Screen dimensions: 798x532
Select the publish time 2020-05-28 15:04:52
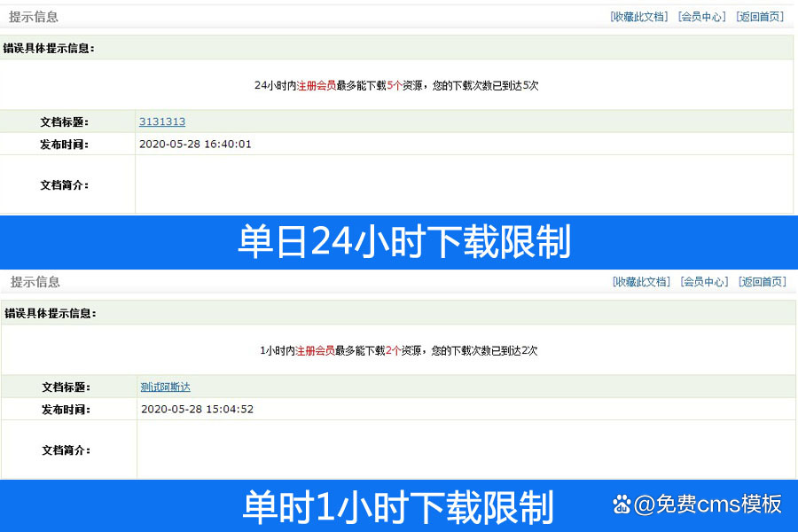(x=197, y=409)
